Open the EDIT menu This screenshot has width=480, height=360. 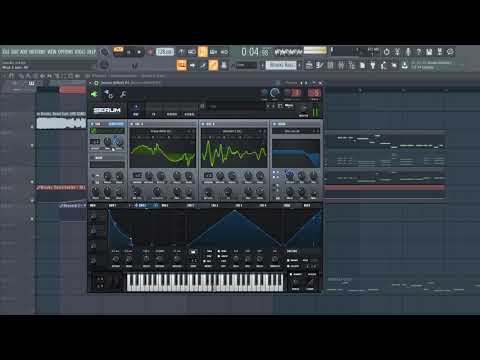coord(15,52)
